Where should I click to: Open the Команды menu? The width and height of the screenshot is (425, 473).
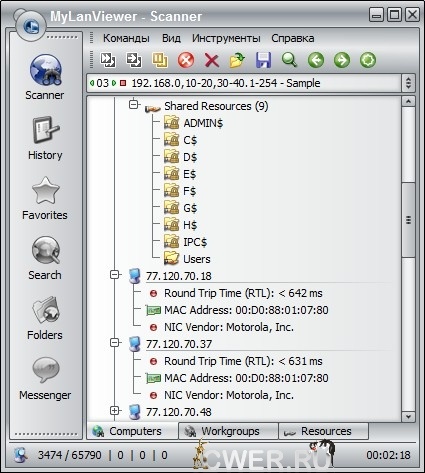126,38
